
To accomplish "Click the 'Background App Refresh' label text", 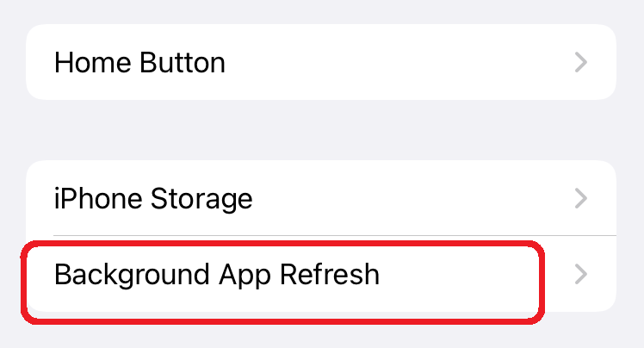I will pyautogui.click(x=216, y=275).
